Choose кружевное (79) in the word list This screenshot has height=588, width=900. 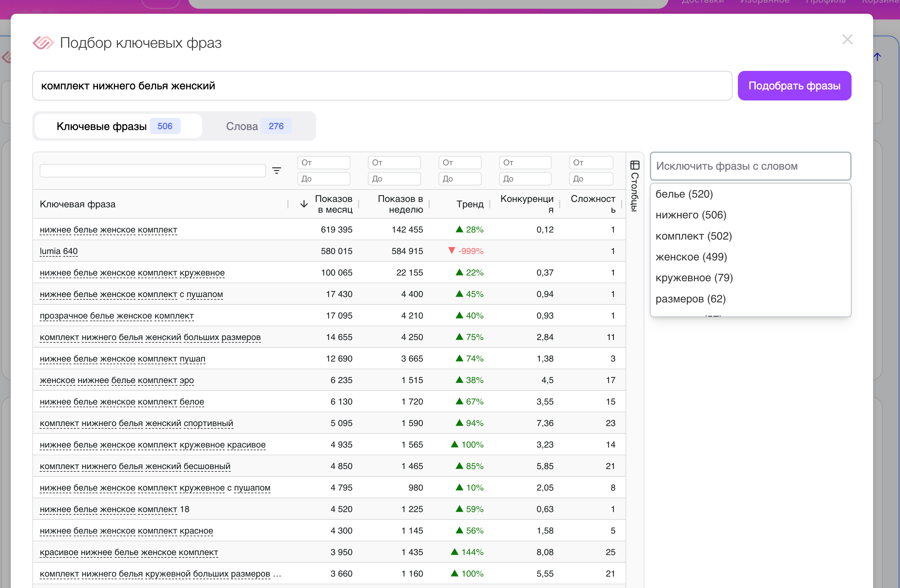tap(694, 278)
